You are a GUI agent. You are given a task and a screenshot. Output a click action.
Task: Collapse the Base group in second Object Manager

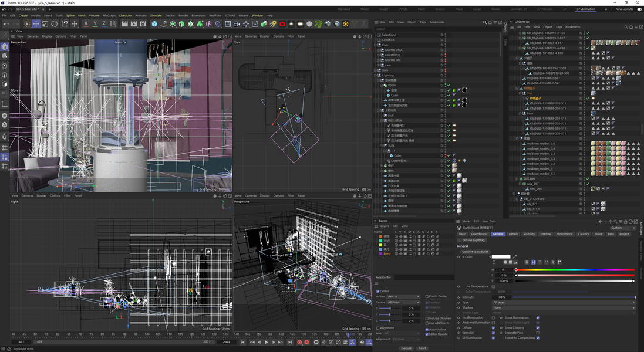pyautogui.click(x=520, y=113)
